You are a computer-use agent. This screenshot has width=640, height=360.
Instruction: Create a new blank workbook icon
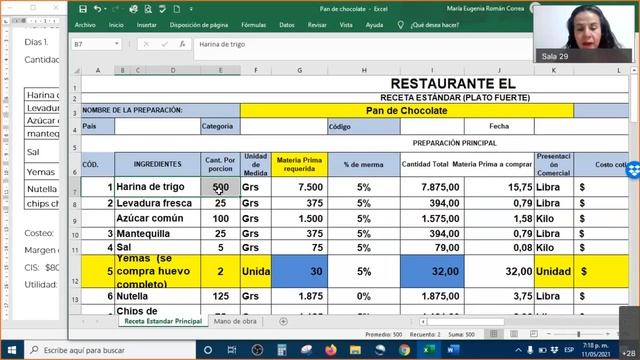[177, 9]
